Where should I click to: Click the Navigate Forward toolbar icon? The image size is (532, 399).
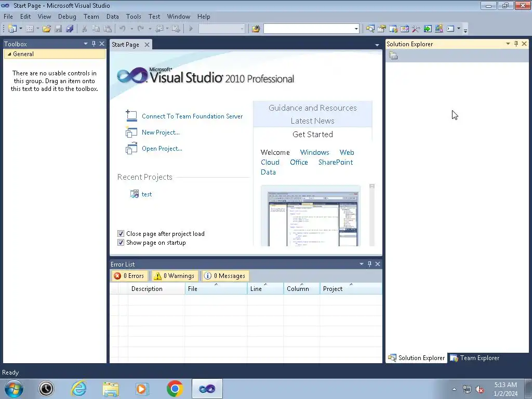pyautogui.click(x=176, y=29)
